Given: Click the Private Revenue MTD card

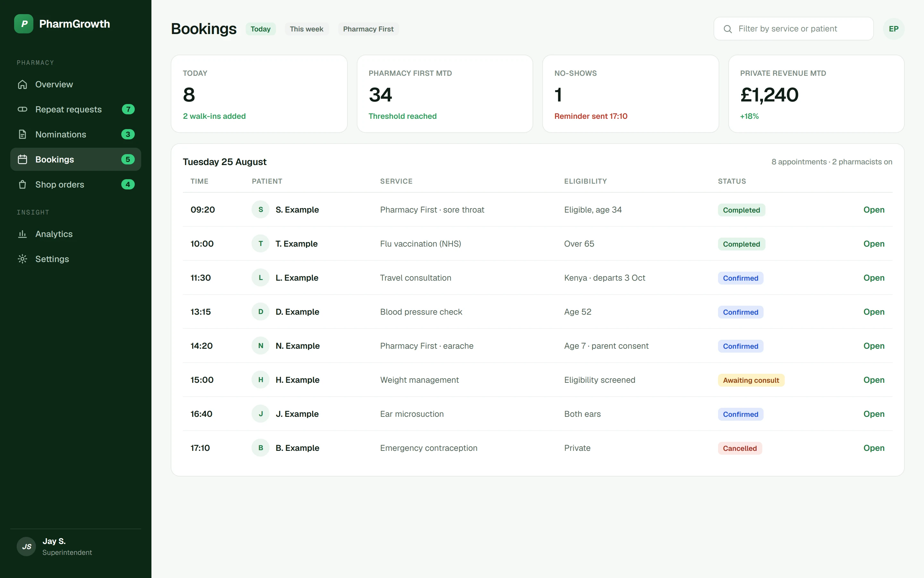Looking at the screenshot, I should coord(816,94).
